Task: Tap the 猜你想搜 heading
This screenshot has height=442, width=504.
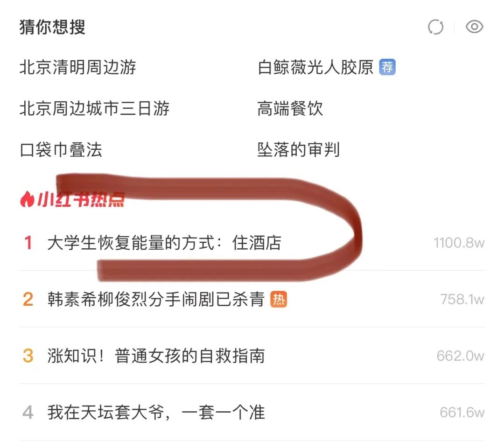Action: (x=52, y=27)
